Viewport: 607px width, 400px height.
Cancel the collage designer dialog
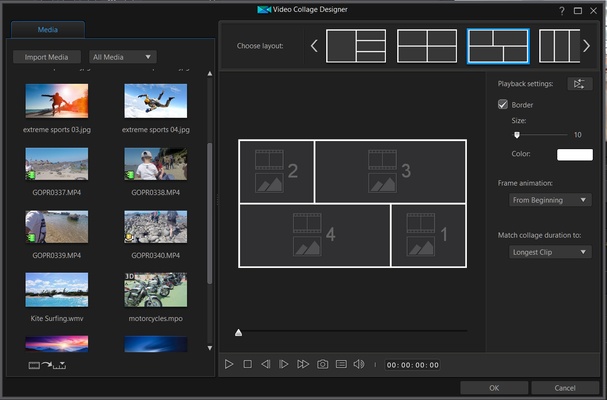click(x=564, y=388)
